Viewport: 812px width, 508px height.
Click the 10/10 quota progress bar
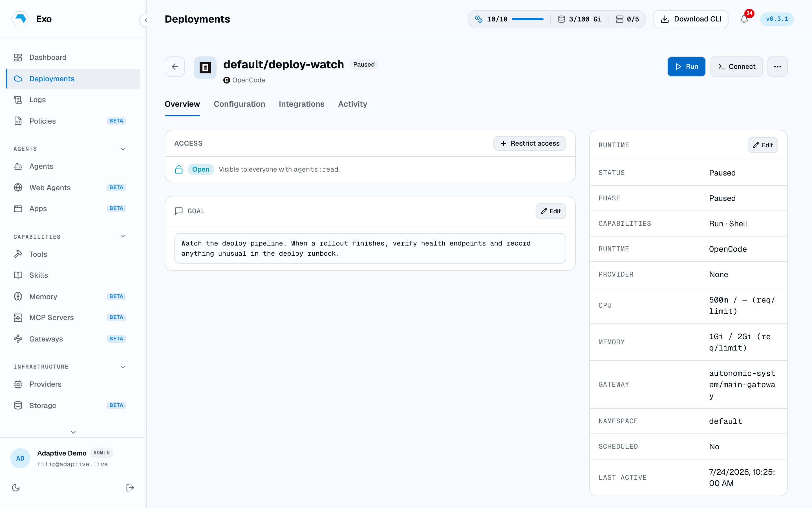pyautogui.click(x=528, y=19)
